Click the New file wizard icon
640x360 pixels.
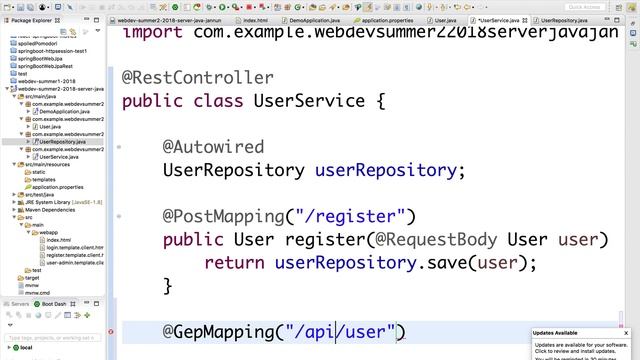[7, 7]
